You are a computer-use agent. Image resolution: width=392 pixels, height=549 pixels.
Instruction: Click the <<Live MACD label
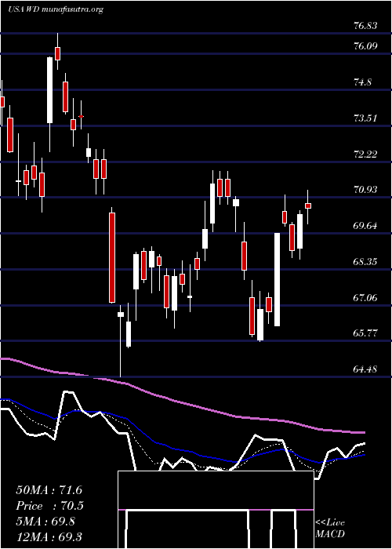[x=330, y=529]
